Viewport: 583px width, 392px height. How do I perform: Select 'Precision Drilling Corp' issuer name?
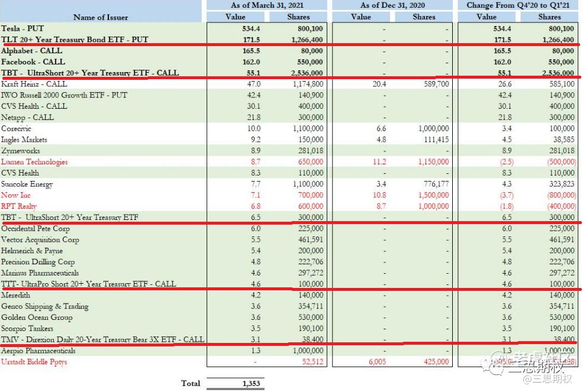click(38, 262)
